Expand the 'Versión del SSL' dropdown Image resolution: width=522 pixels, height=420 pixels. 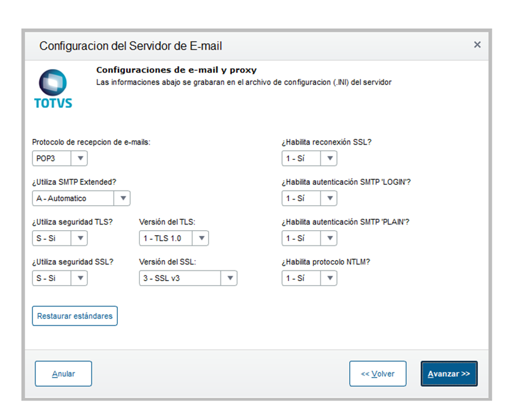[230, 278]
